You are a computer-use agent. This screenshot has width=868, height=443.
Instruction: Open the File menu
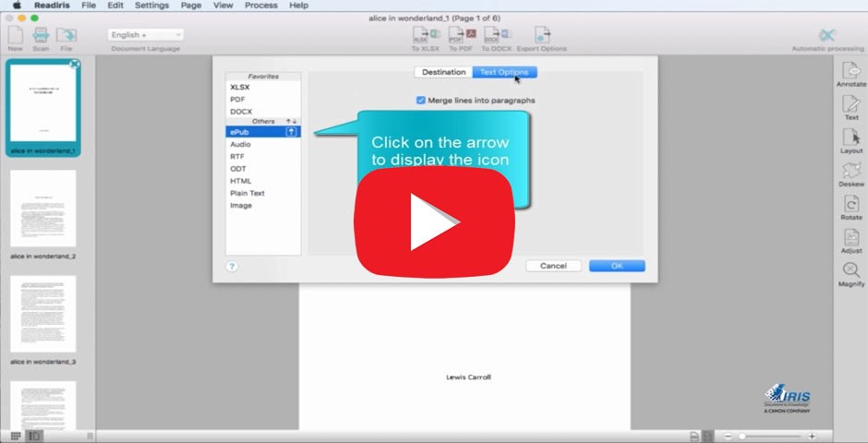(89, 5)
